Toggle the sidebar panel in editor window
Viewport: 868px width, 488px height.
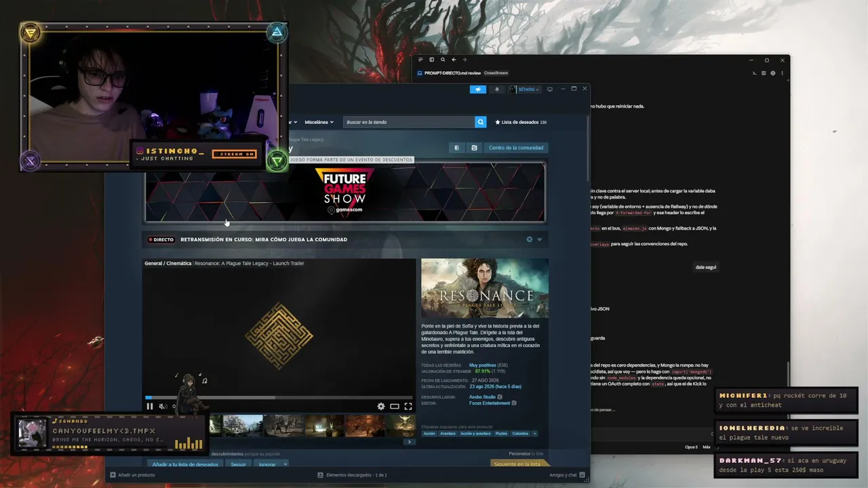431,60
